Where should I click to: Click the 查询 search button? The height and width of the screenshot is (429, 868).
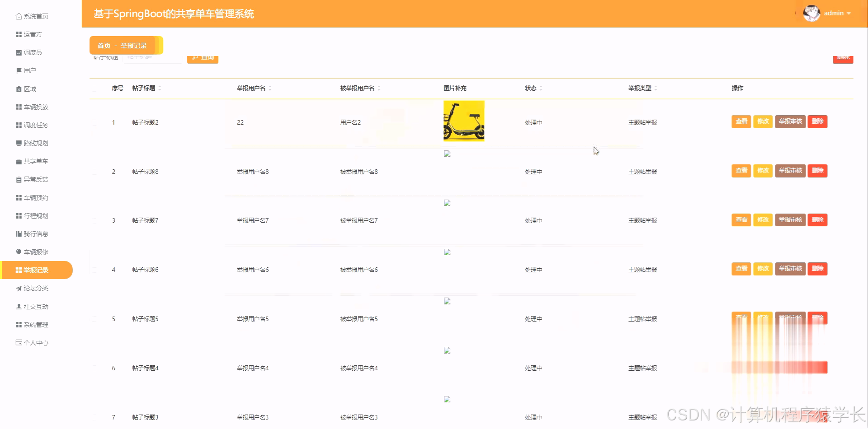click(x=203, y=57)
